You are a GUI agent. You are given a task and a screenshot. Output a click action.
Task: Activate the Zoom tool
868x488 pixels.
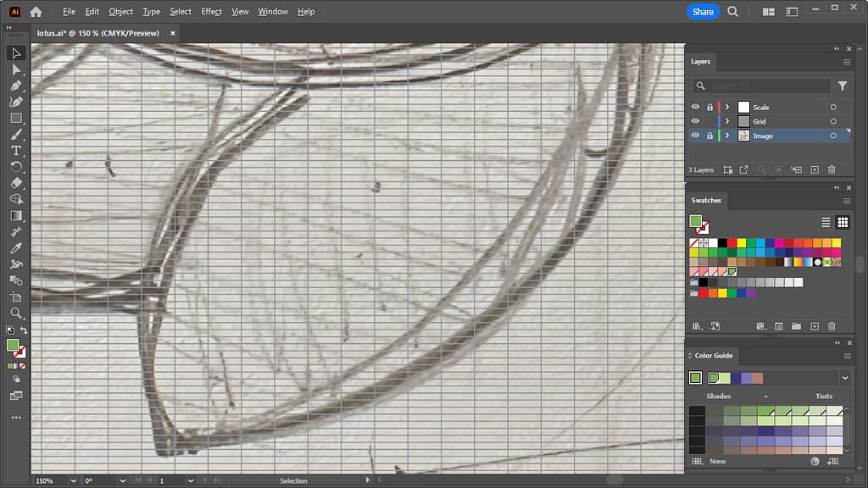(16, 313)
